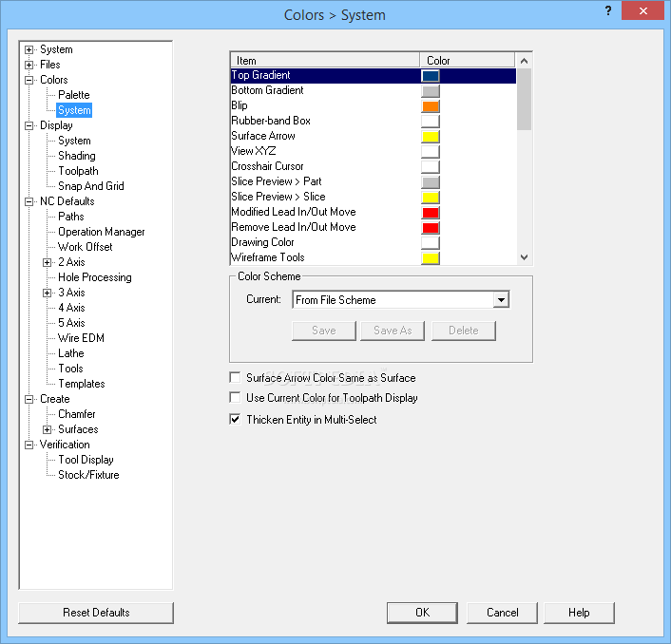
Task: Click the OK button
Action: pyautogui.click(x=422, y=613)
